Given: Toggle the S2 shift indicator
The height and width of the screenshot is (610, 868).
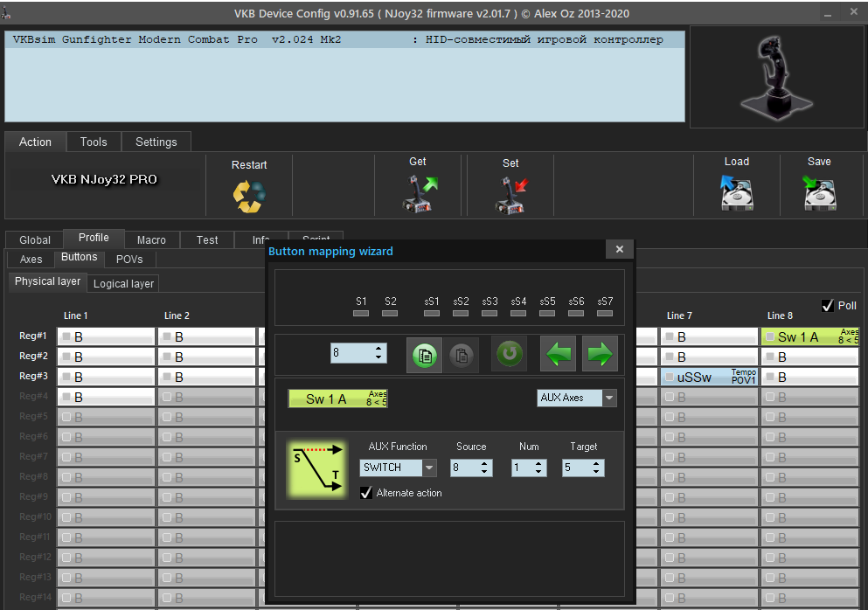Looking at the screenshot, I should tap(390, 314).
